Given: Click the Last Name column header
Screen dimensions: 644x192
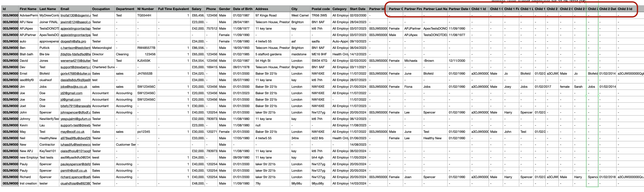Looking at the screenshot, I should pos(49,9).
